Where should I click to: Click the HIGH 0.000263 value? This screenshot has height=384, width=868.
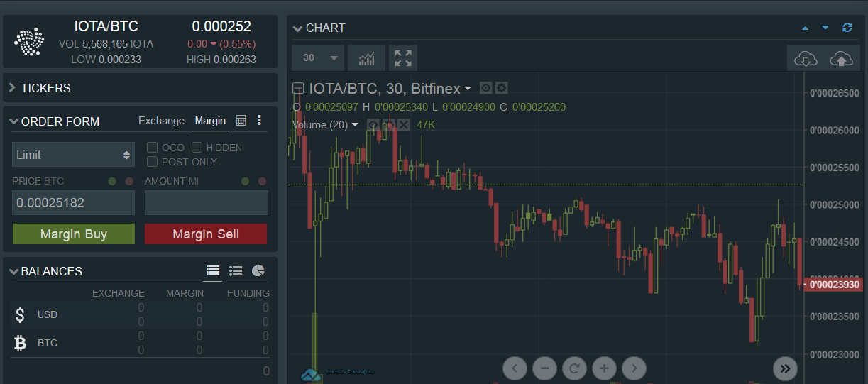(221, 60)
